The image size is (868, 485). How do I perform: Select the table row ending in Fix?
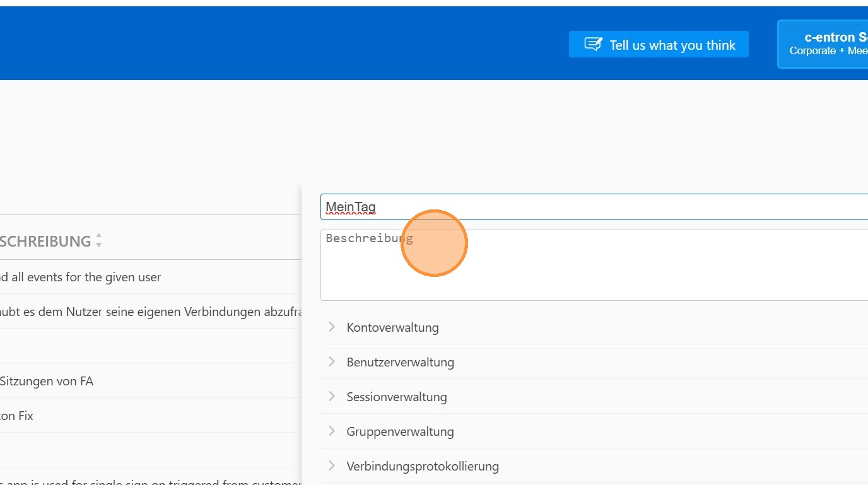[18, 416]
